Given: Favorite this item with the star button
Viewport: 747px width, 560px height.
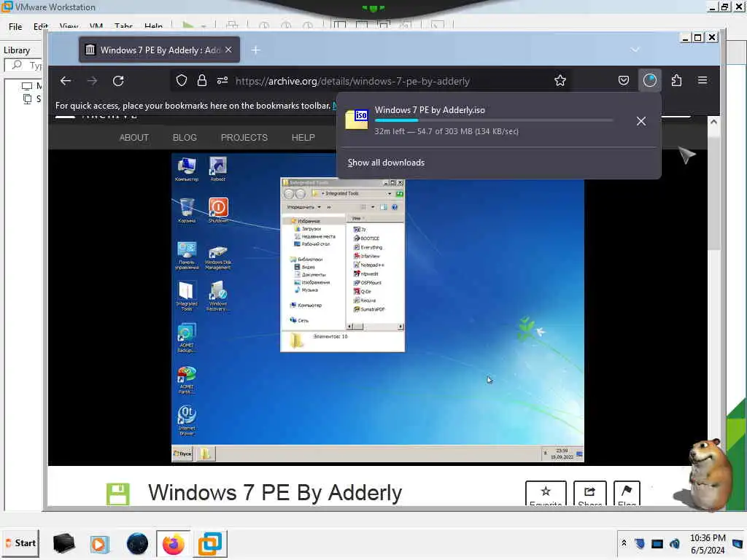Looking at the screenshot, I should [546, 494].
